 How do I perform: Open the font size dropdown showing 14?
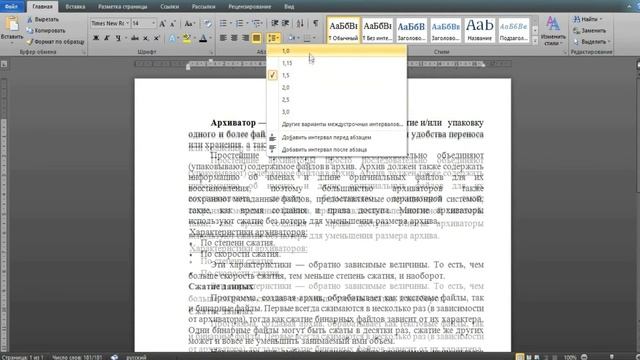[x=153, y=23]
